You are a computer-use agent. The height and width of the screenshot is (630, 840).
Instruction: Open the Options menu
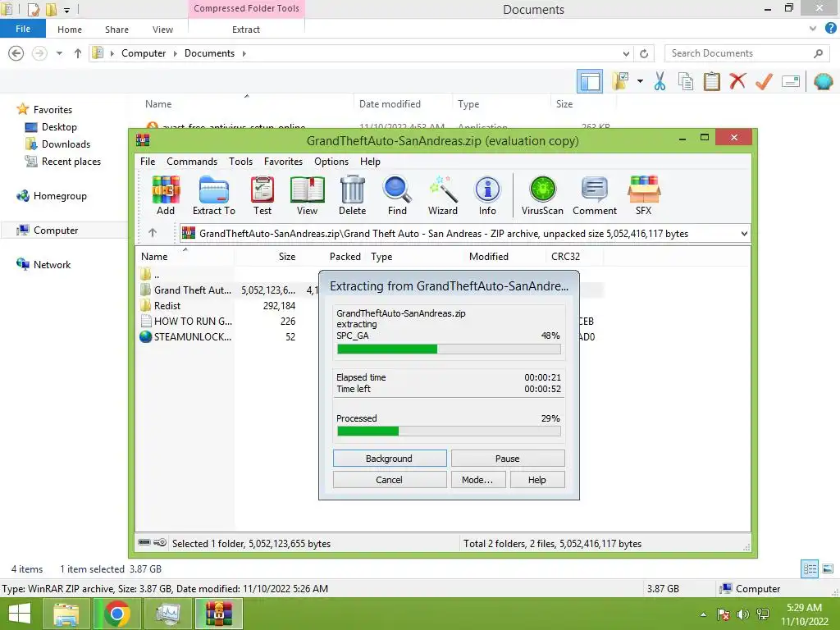pos(331,162)
